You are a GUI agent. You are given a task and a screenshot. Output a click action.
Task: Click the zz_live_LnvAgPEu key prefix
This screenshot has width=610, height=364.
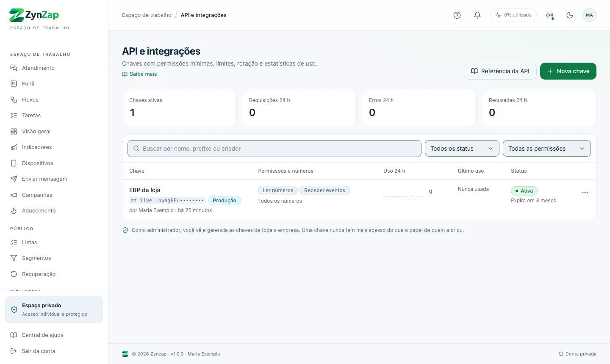coord(167,201)
